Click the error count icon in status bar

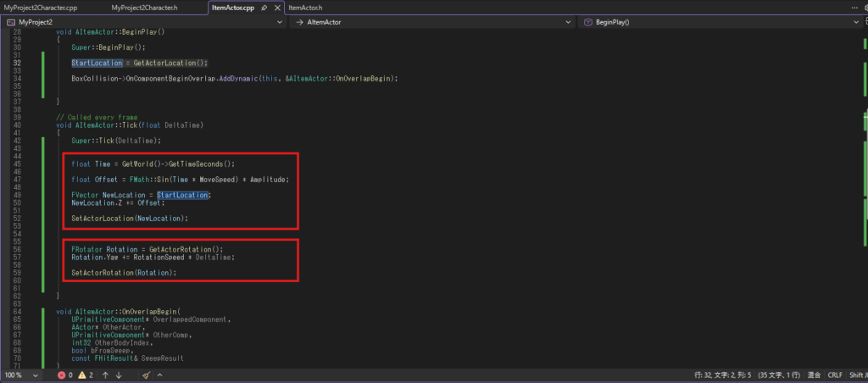pos(60,375)
